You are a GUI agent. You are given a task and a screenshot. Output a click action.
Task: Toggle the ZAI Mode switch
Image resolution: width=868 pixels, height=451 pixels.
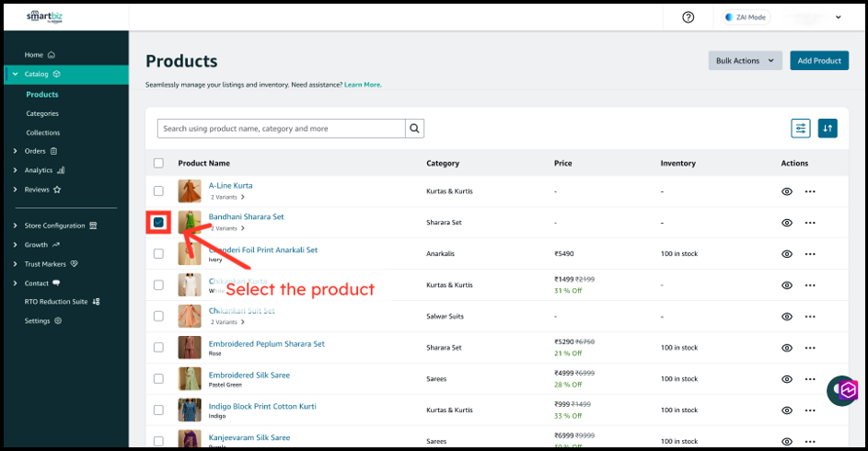[x=746, y=17]
